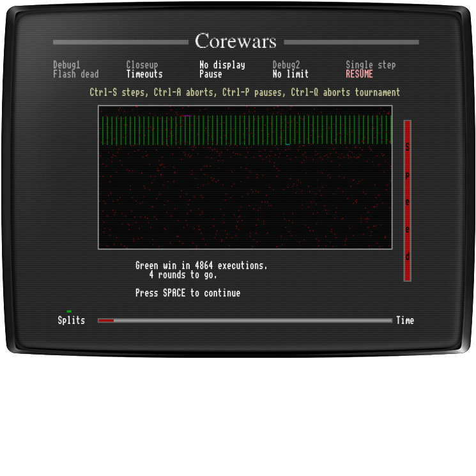
Task: Click the Press SPACE to continue prompt
Action: 188,293
